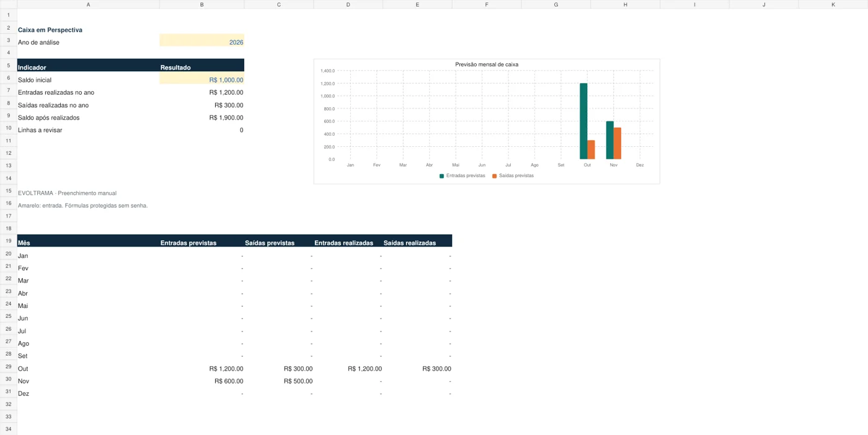The image size is (868, 435).
Task: Click the Jan row label in the table
Action: (23, 256)
